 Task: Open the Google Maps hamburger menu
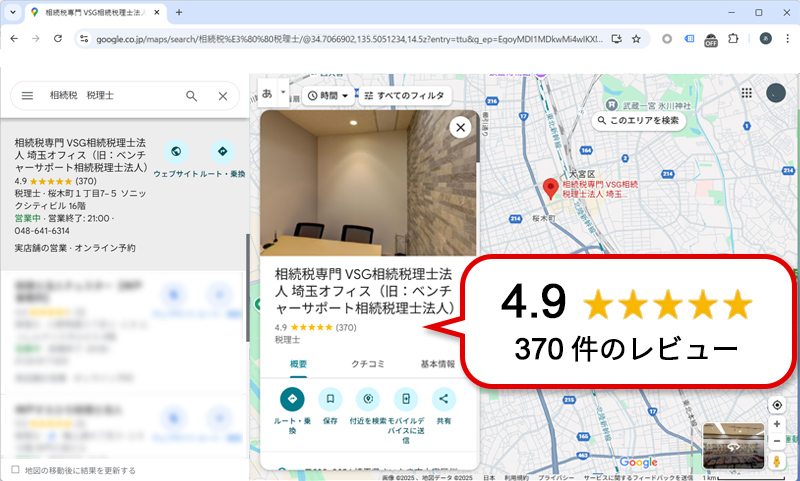tap(28, 95)
